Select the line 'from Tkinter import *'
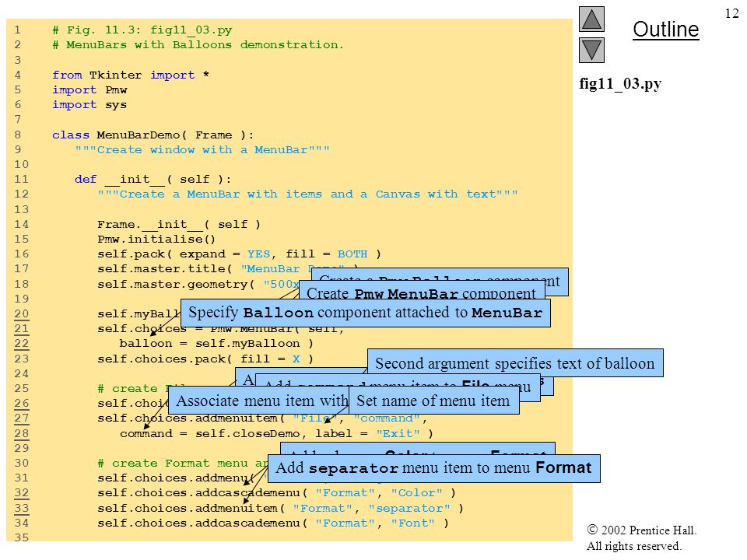The height and width of the screenshot is (560, 747). 131,75
